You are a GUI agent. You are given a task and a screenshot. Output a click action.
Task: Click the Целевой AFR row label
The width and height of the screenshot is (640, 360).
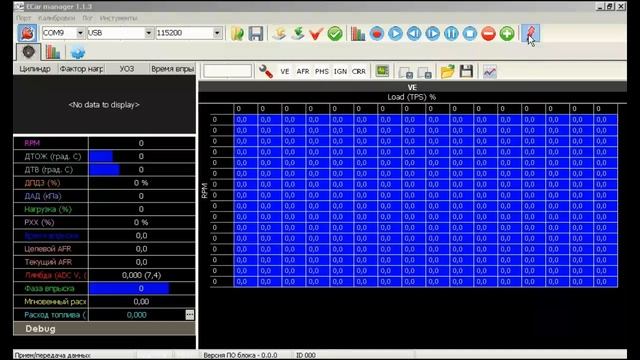tap(48, 249)
